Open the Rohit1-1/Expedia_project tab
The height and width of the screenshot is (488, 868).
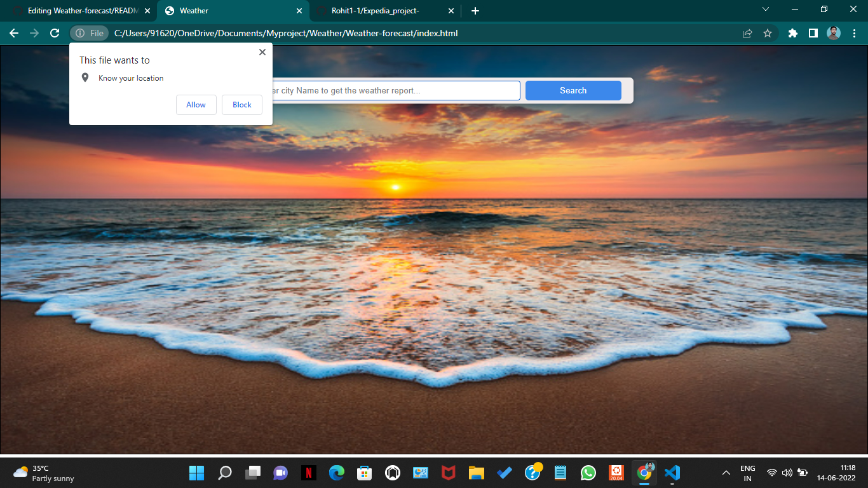(385, 11)
